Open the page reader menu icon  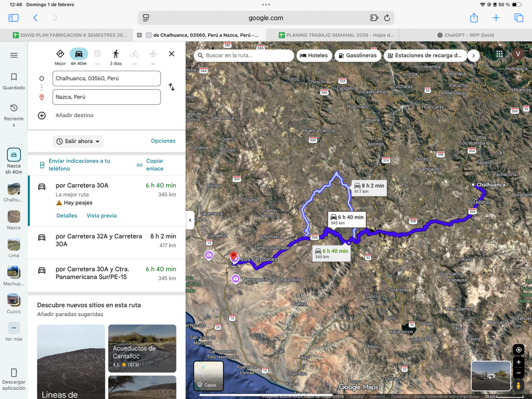(x=146, y=18)
